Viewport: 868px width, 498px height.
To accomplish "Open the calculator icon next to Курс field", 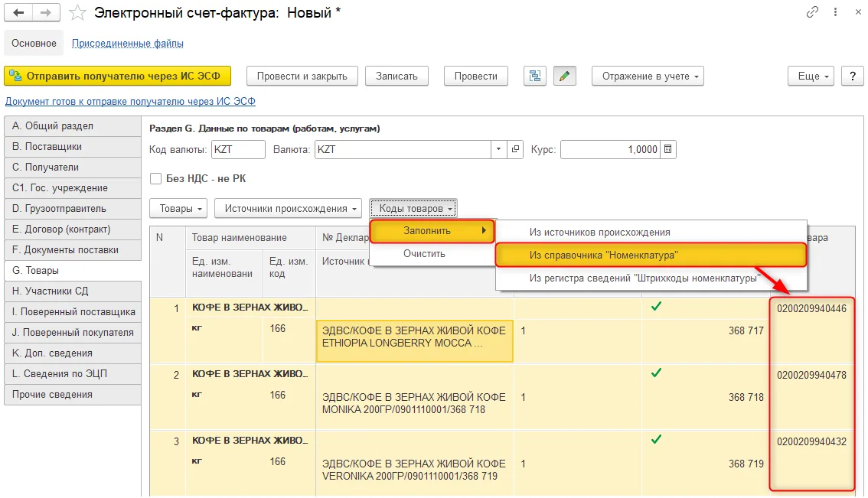I will coord(668,149).
